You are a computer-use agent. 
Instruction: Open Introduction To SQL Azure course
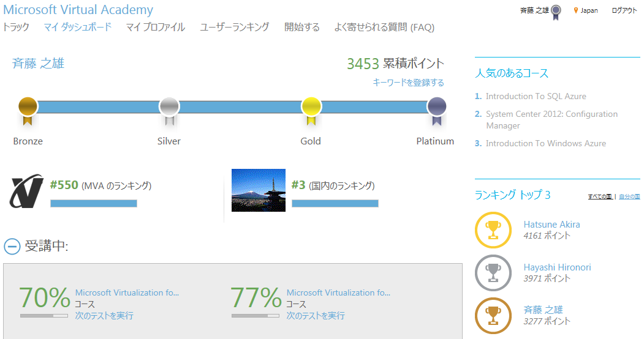[536, 96]
